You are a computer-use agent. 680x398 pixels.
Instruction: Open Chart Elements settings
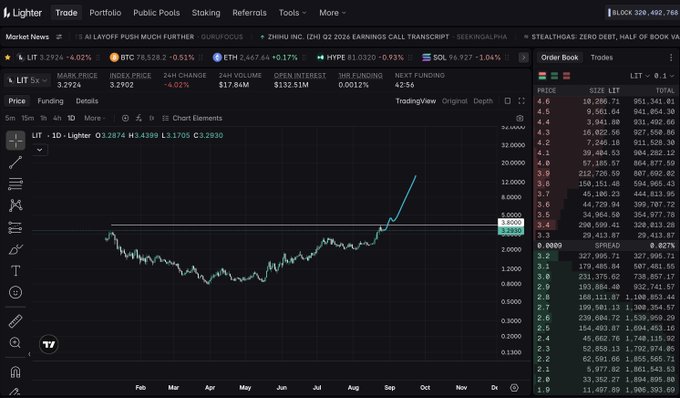[x=192, y=118]
